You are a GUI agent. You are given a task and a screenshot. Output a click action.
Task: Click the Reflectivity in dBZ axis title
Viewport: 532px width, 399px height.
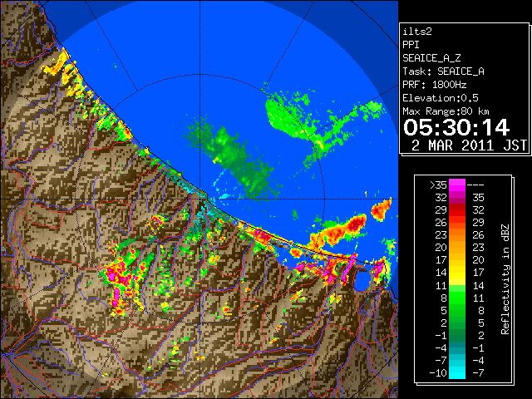(x=505, y=279)
